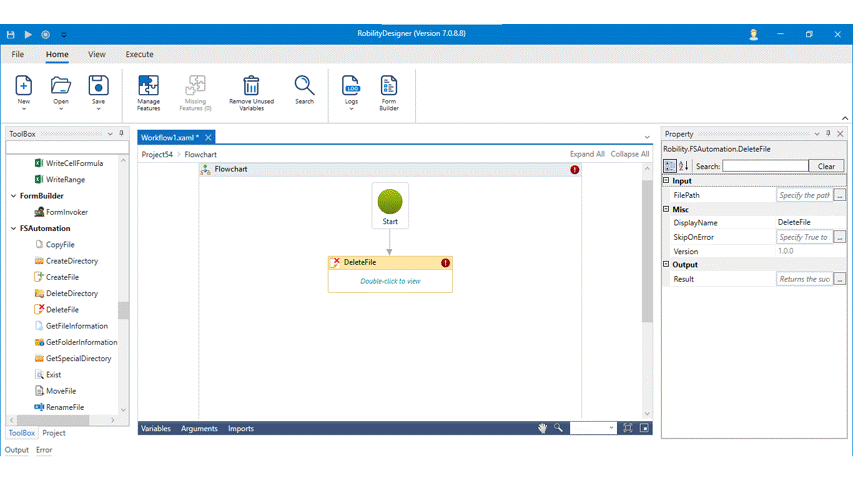
Task: Collapse the Input section in Property panel
Action: click(x=667, y=181)
